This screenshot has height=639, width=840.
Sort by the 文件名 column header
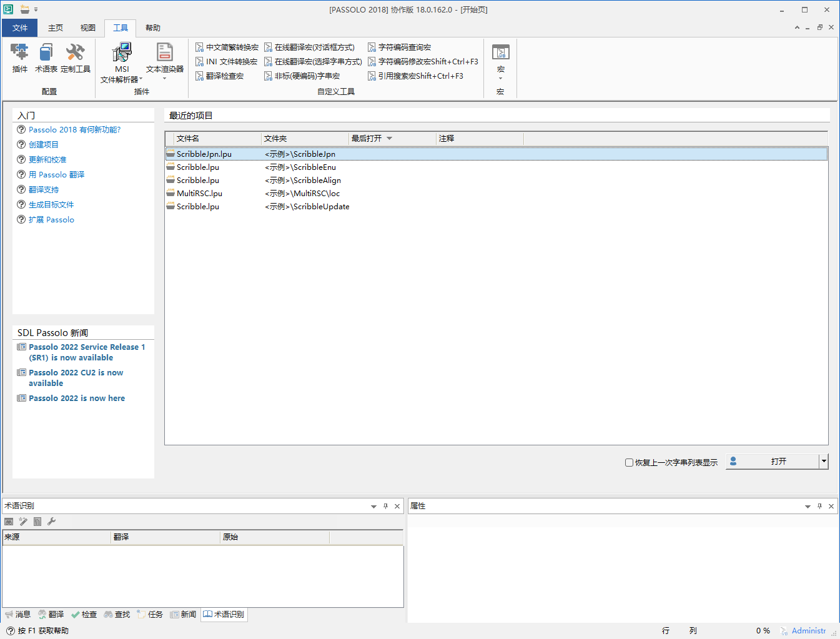pos(217,139)
